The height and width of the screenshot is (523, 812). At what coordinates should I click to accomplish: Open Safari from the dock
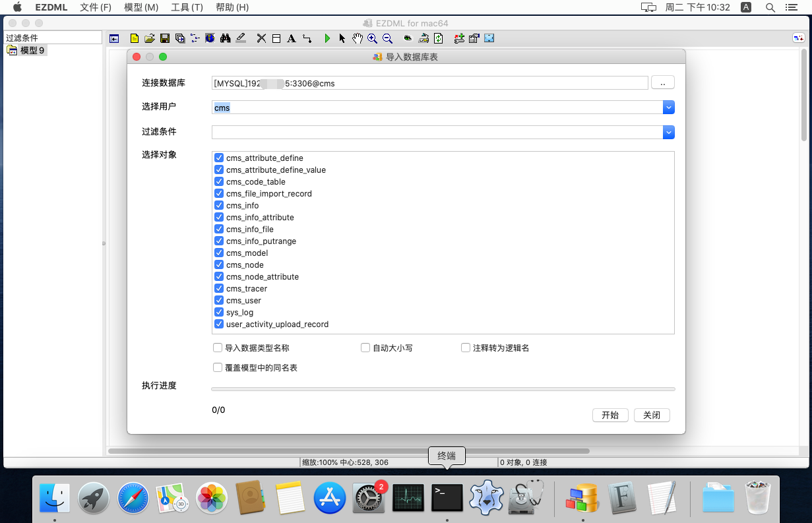pos(133,497)
